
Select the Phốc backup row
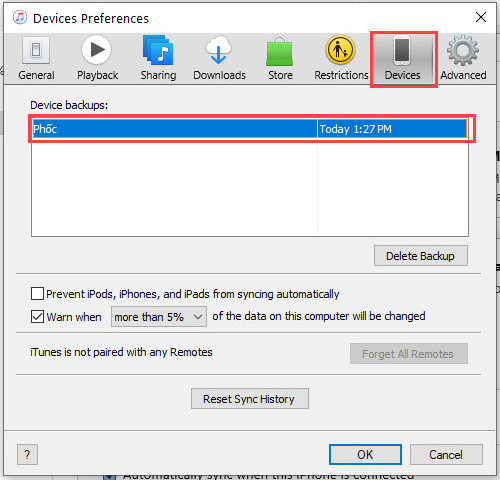[250, 129]
